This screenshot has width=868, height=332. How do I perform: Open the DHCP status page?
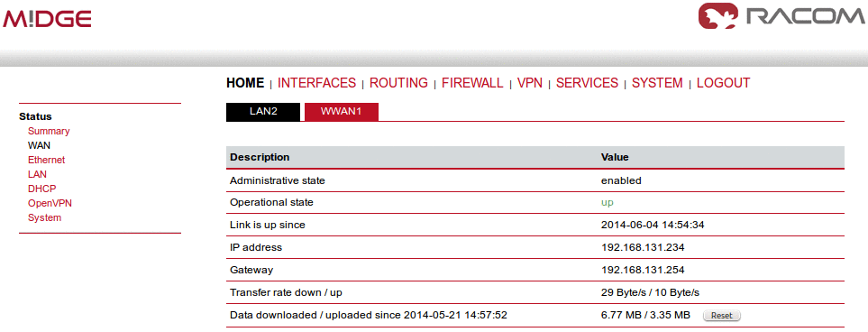coord(42,189)
